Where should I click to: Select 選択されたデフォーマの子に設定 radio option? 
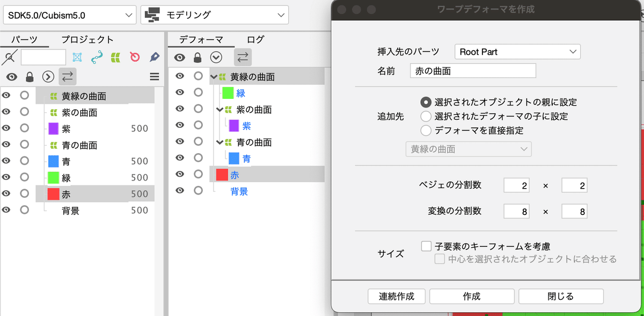(426, 116)
